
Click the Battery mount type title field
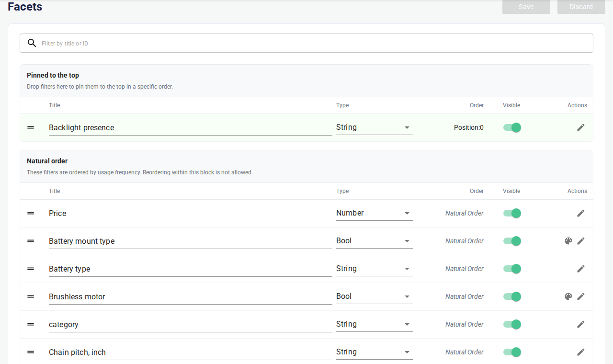tap(191, 241)
